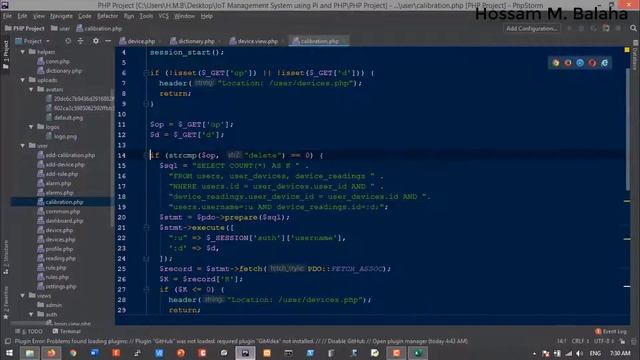
Task: Open the VCS menu
Action: pyautogui.click(x=163, y=16)
